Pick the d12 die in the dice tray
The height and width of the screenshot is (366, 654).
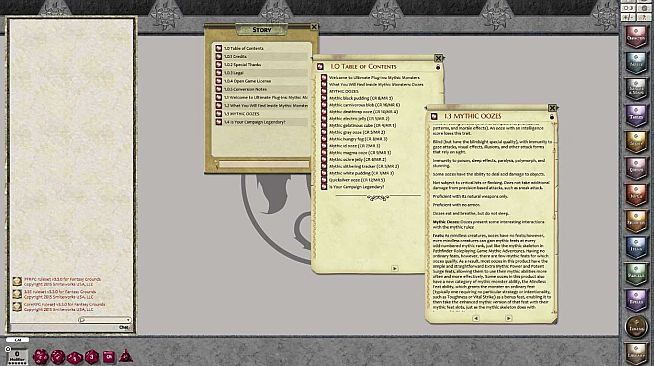(58, 357)
